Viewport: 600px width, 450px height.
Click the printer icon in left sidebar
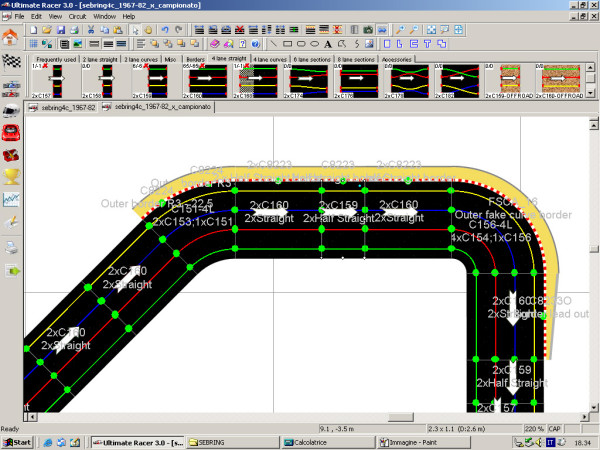(11, 247)
